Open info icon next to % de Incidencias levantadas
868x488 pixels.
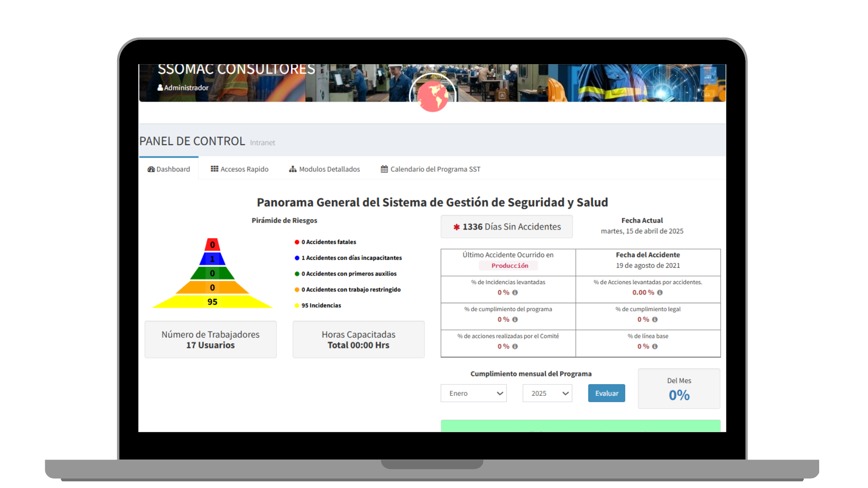(515, 293)
